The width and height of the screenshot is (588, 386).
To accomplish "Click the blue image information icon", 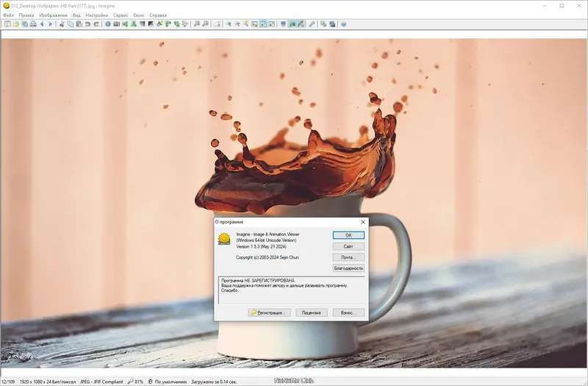I will coord(108,24).
